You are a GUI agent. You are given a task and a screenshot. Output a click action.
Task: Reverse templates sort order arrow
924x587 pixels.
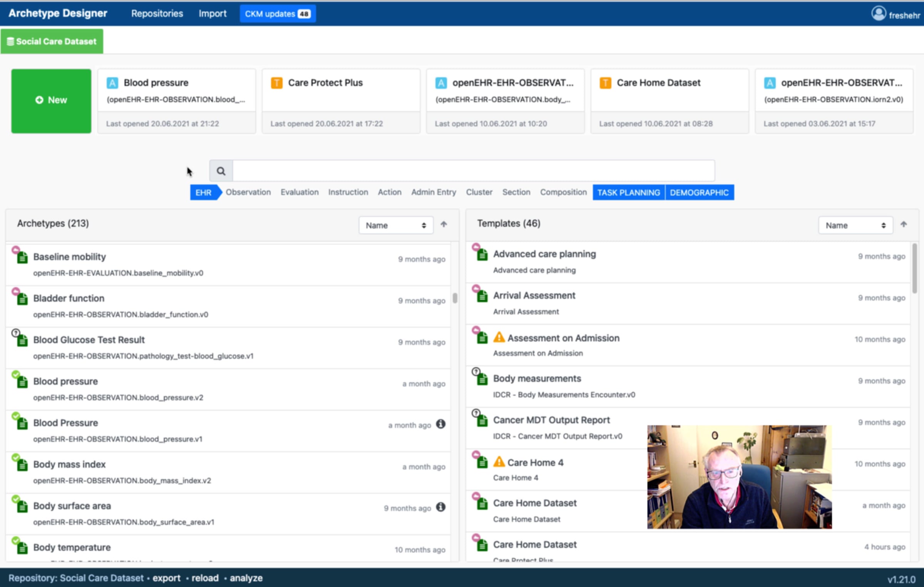click(x=903, y=224)
